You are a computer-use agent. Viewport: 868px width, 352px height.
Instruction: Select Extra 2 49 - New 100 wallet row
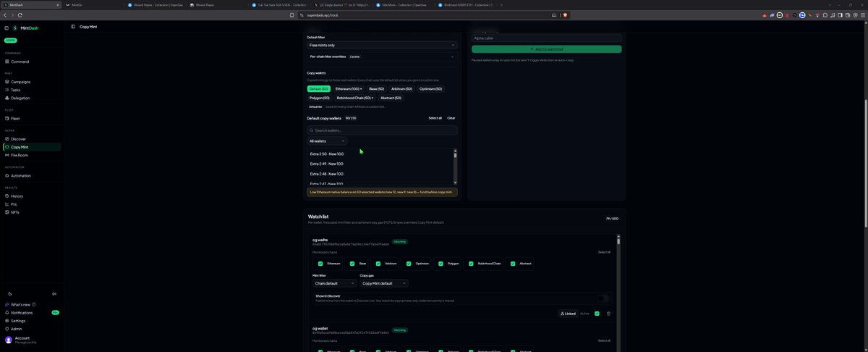380,164
